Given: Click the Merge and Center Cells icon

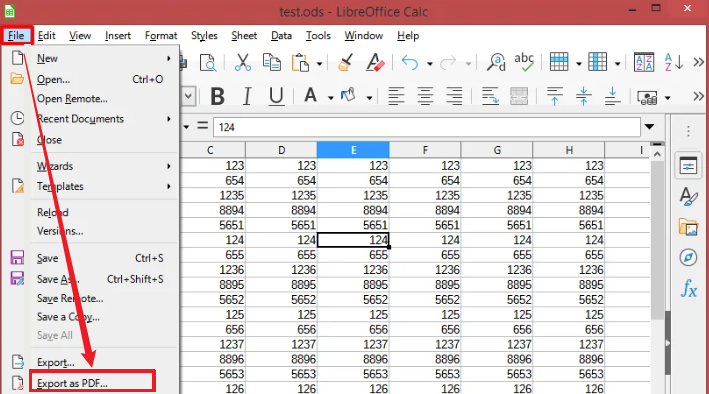Looking at the screenshot, I should point(519,96).
